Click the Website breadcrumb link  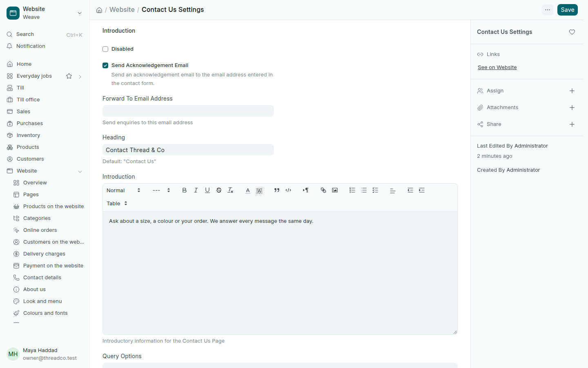tap(122, 10)
